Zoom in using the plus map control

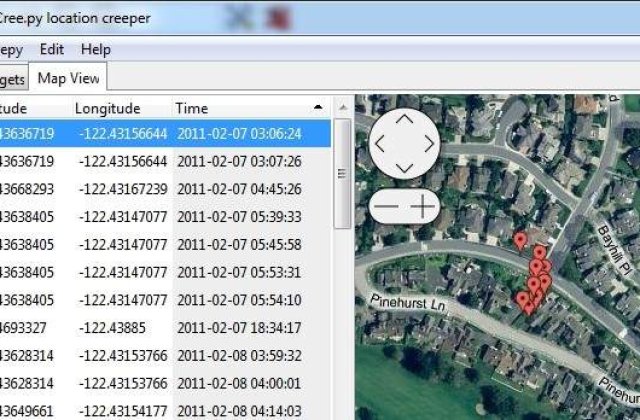(424, 206)
